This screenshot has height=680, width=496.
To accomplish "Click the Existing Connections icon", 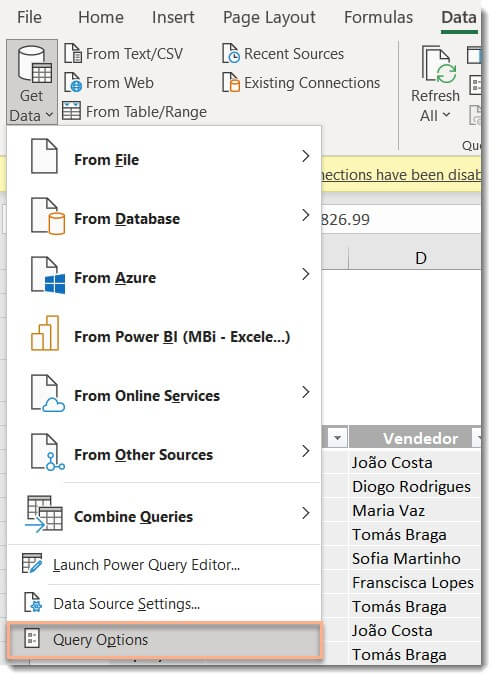I will (x=231, y=82).
